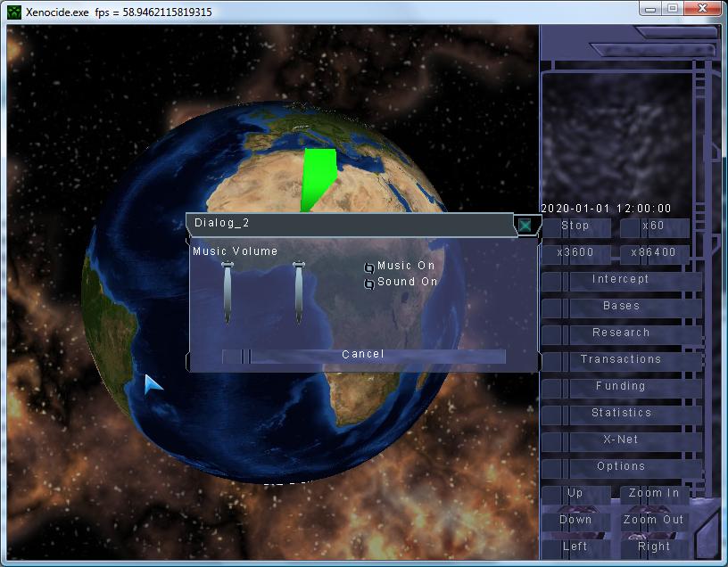Screen dimensions: 728x567
Task: Set time speed to x60
Action: pyautogui.click(x=654, y=227)
